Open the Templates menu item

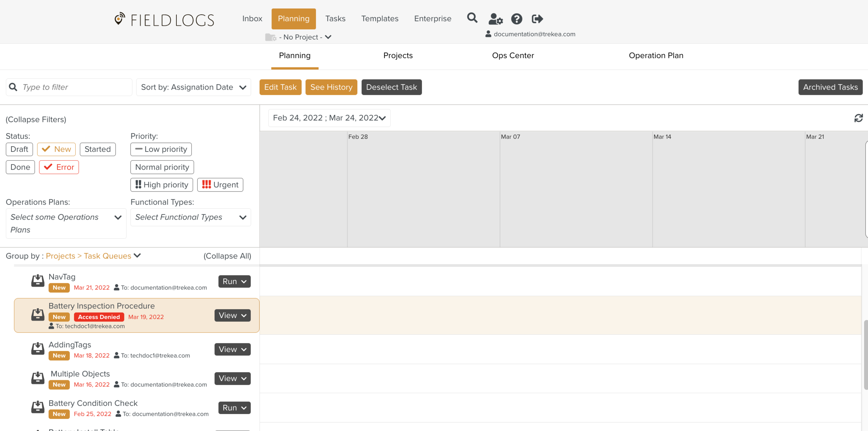379,19
